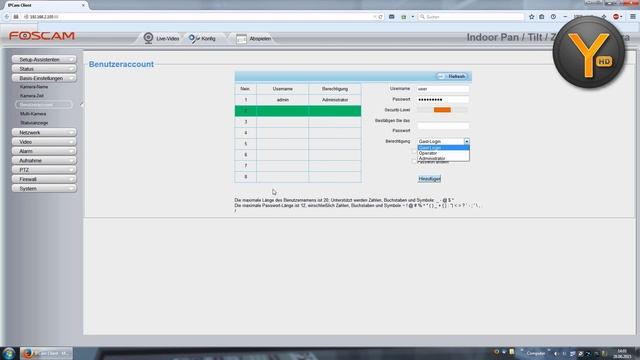Click the Passwort input field
This screenshot has width=640, height=360.
click(443, 99)
